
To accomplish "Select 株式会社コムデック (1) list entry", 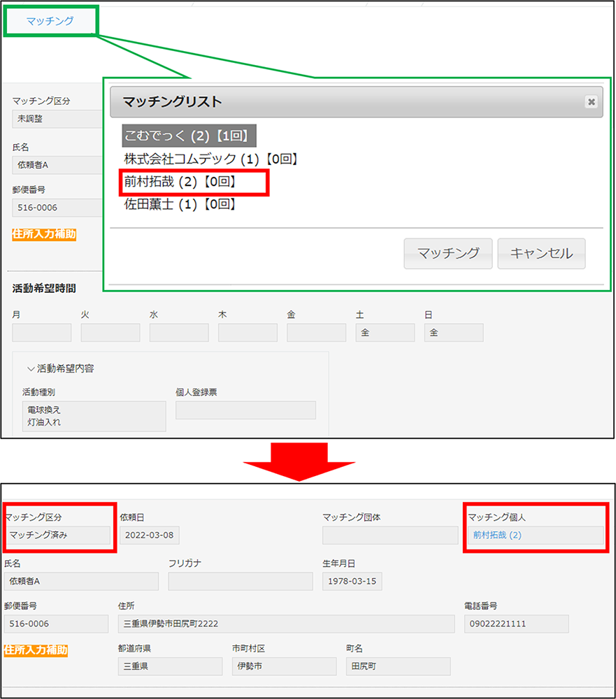I will click(x=211, y=159).
